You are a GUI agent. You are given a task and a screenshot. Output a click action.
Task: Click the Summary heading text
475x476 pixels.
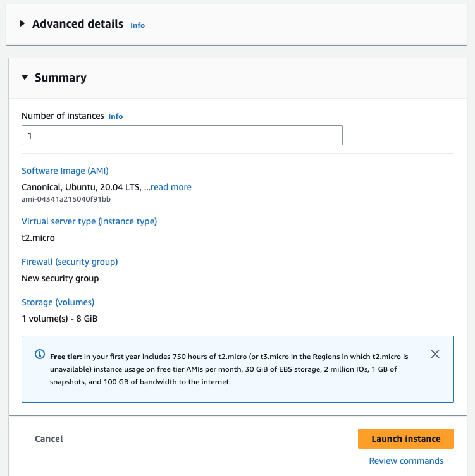tap(61, 78)
